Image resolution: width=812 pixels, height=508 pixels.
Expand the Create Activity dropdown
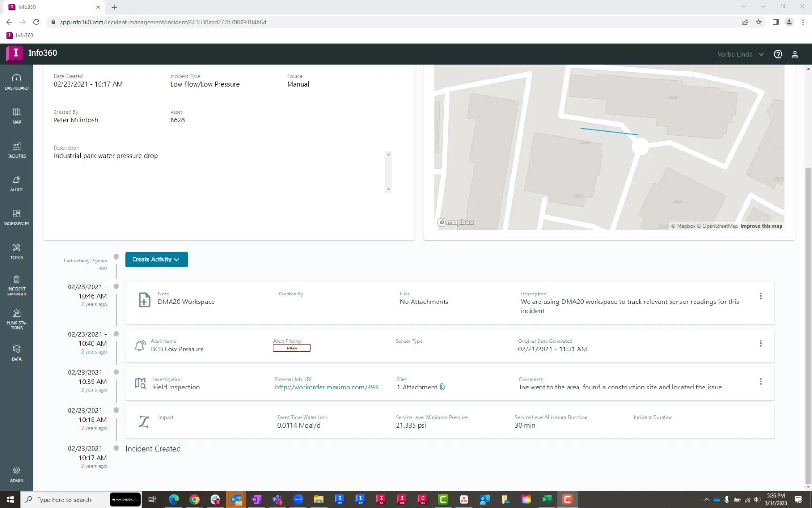click(x=156, y=259)
